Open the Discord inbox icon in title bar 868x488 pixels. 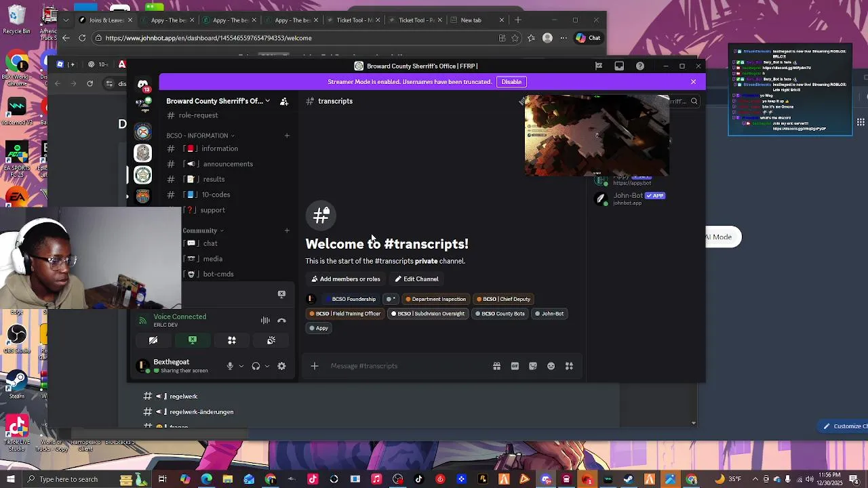(619, 66)
